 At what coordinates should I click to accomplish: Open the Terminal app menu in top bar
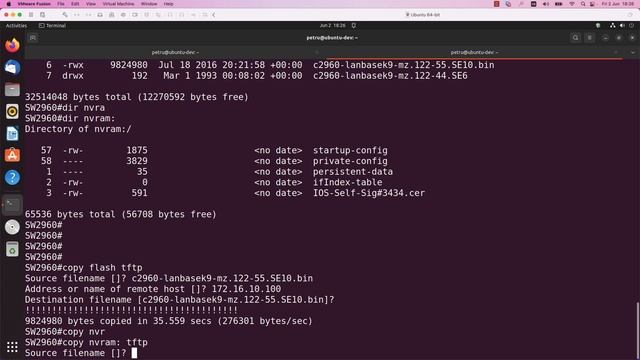(x=52, y=25)
